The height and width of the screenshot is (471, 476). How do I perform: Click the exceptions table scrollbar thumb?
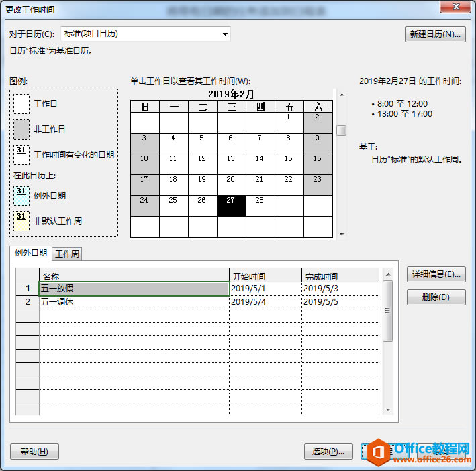tap(387, 311)
